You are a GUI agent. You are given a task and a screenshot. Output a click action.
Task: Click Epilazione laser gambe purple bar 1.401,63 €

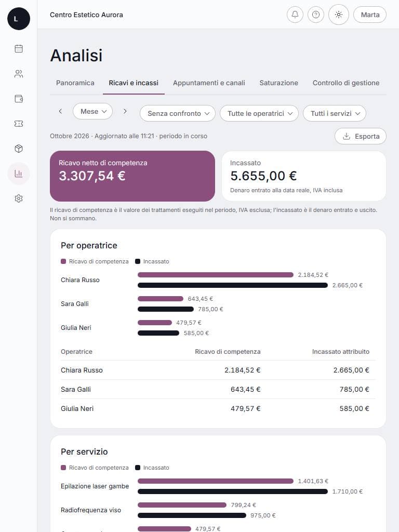[216, 481]
